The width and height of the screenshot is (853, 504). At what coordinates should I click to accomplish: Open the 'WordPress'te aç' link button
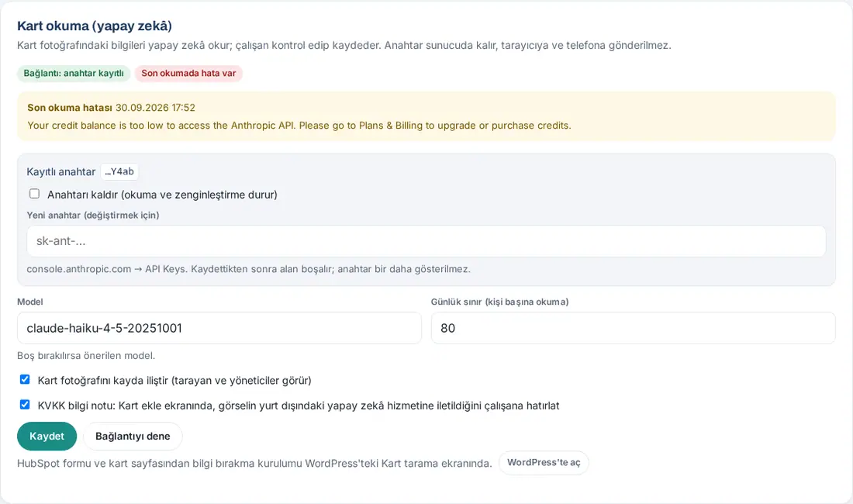click(x=544, y=463)
